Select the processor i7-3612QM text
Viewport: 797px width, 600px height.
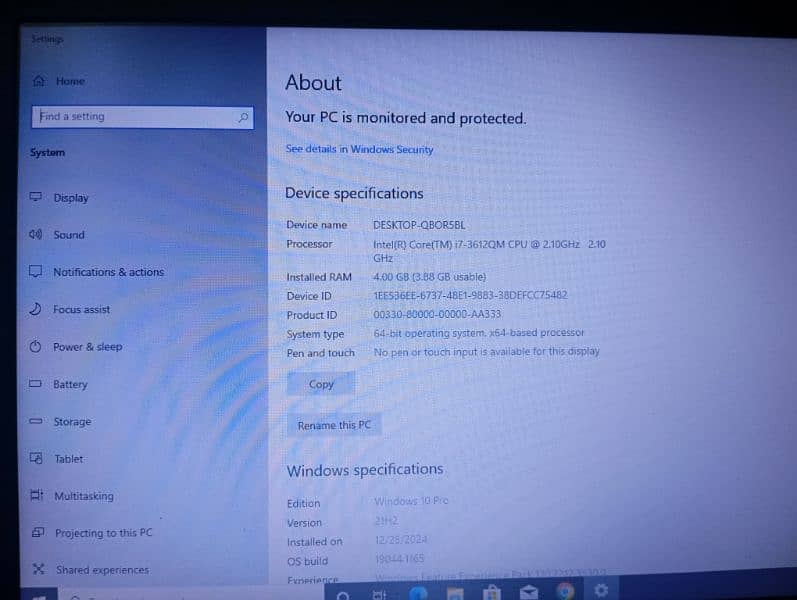point(489,251)
